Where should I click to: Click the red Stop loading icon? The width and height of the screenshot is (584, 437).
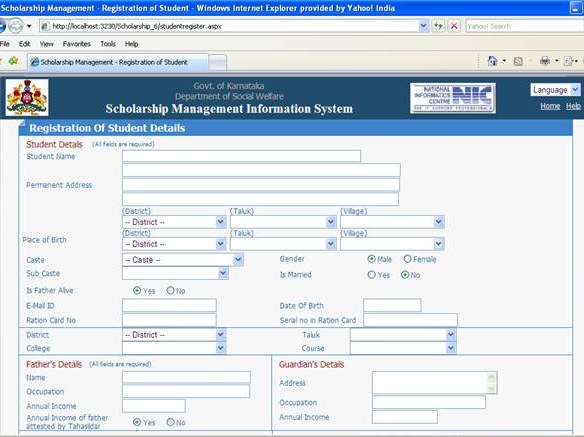[454, 26]
